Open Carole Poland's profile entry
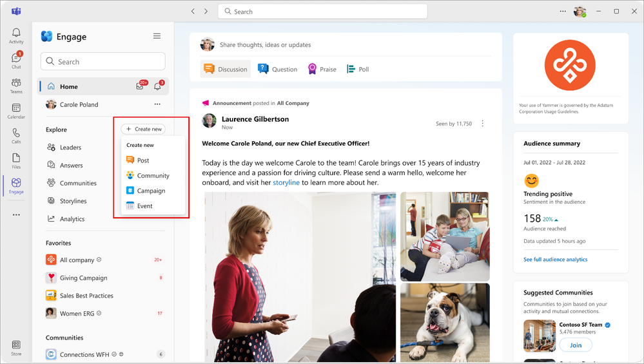Image resolution: width=644 pixels, height=364 pixels. [79, 104]
